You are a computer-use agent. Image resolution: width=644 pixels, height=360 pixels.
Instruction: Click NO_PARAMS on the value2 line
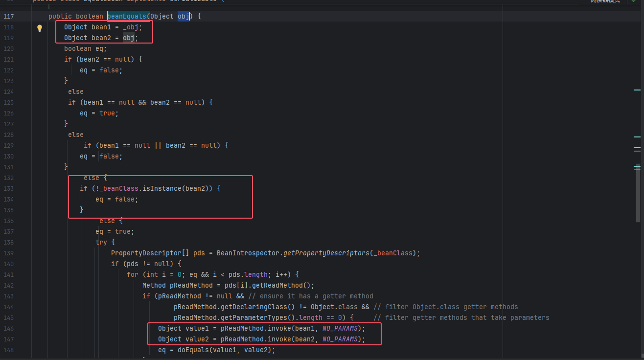pyautogui.click(x=340, y=339)
